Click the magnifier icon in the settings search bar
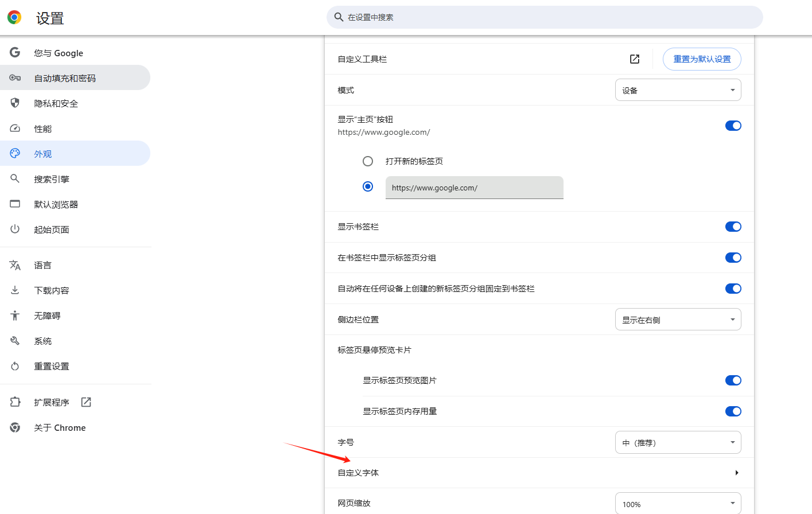Viewport: 812px width, 514px height. [x=339, y=17]
